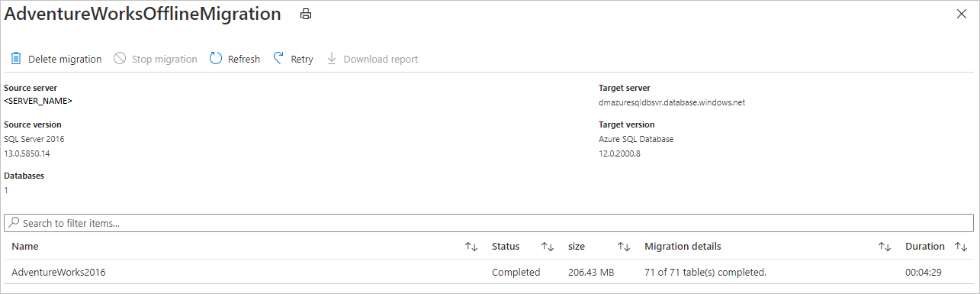Viewport: 980px width, 294px height.
Task: Click the Stop migration button
Action: coord(156,59)
